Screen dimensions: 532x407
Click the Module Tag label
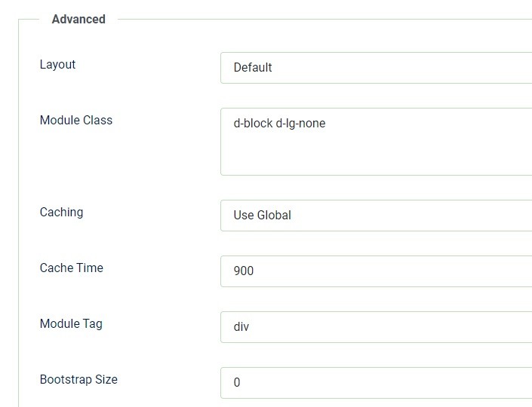[71, 324]
